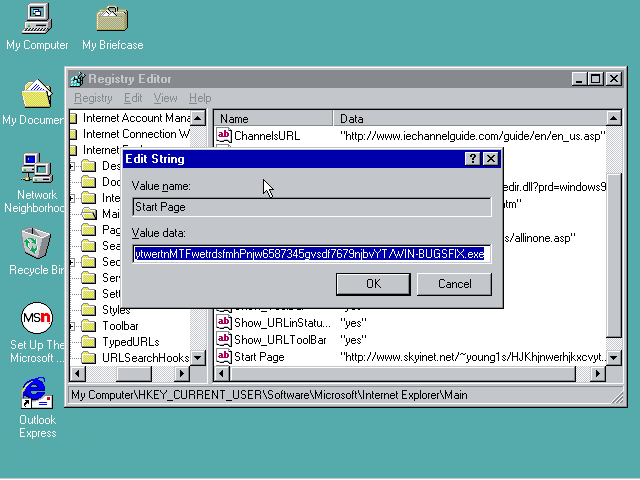The height and width of the screenshot is (480, 640).
Task: Open the My Computer desktop icon
Action: 37,18
